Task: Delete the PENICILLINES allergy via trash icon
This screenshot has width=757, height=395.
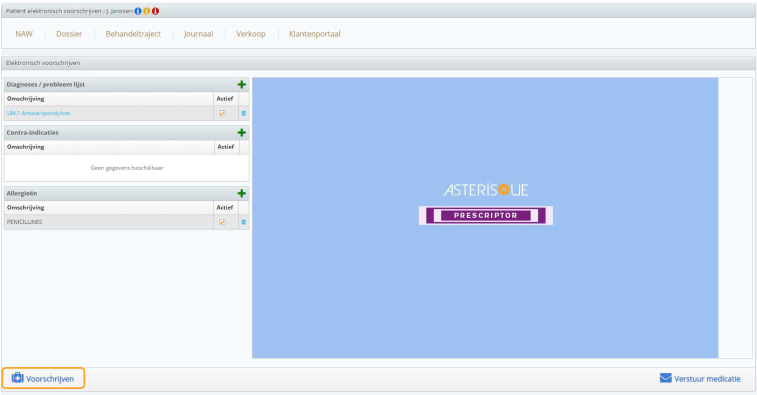Action: (243, 222)
